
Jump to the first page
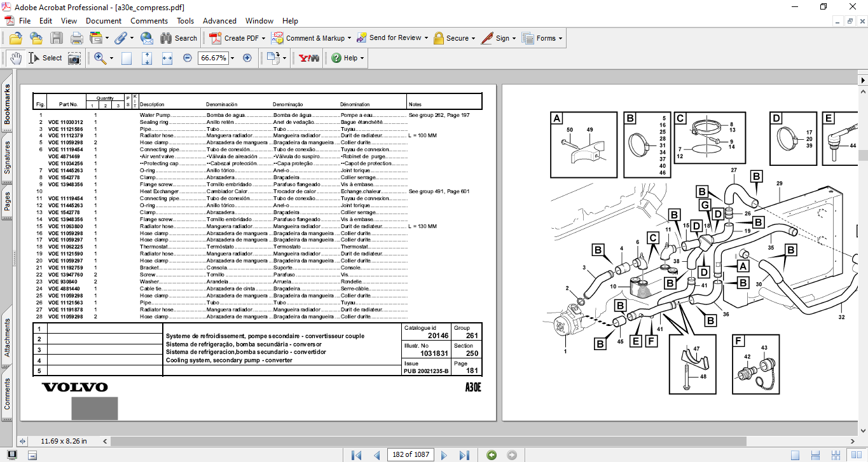pos(356,455)
